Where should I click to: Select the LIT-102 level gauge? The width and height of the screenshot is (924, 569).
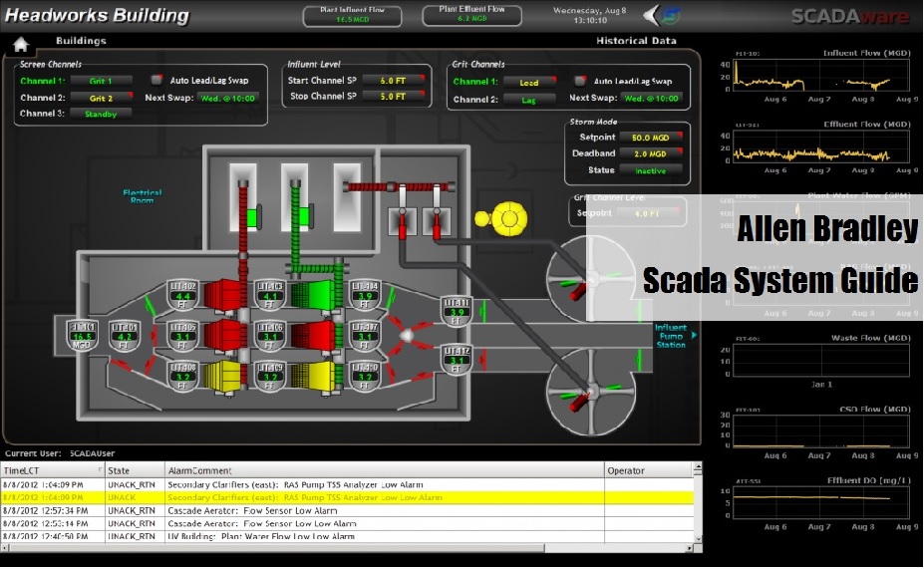tap(182, 295)
